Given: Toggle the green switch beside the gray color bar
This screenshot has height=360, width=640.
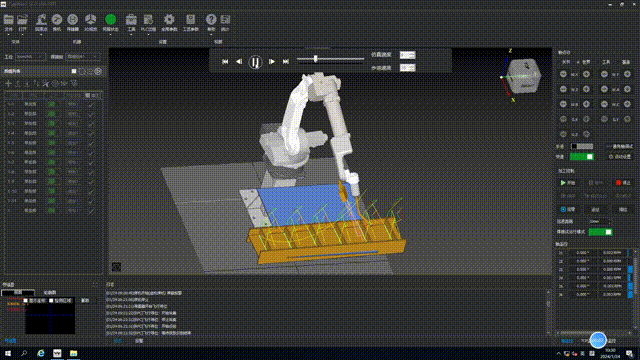Looking at the screenshot, I should (x=582, y=157).
